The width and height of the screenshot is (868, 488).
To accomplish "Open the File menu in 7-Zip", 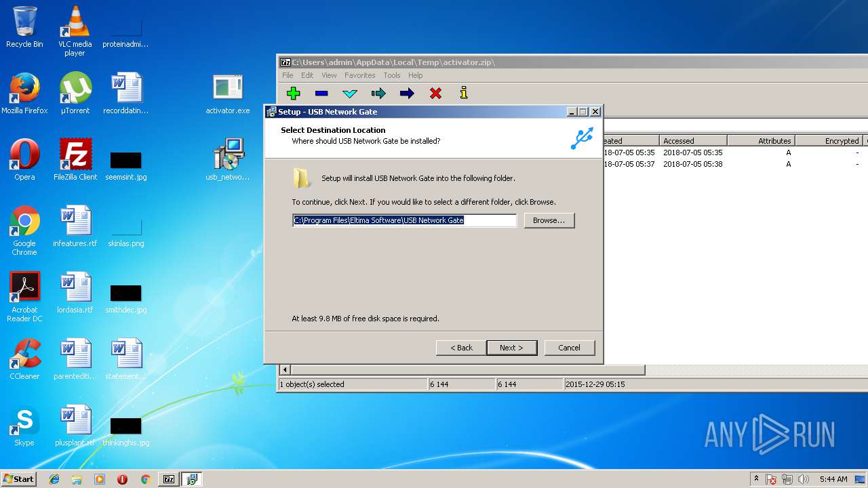I will (288, 75).
